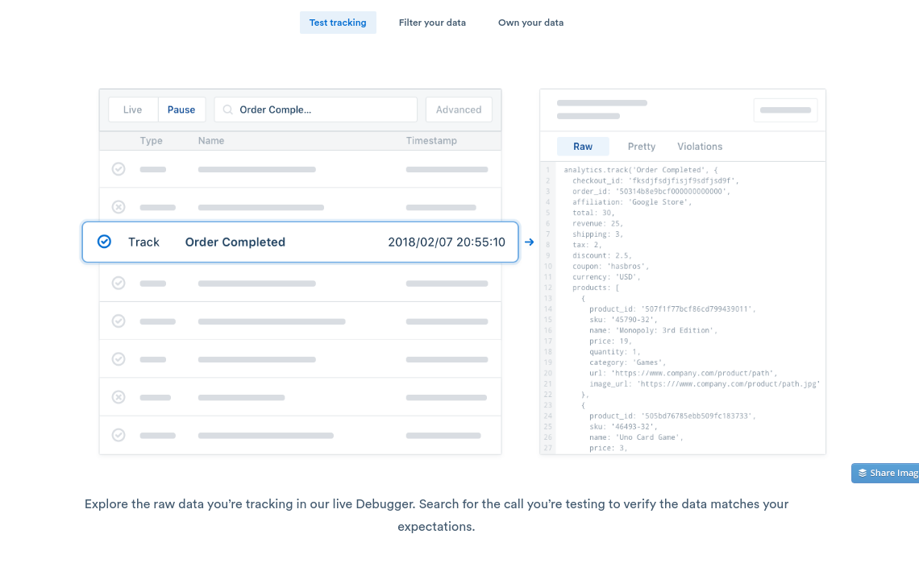This screenshot has width=919, height=588.
Task: Click the Timestamp column header
Action: click(431, 141)
